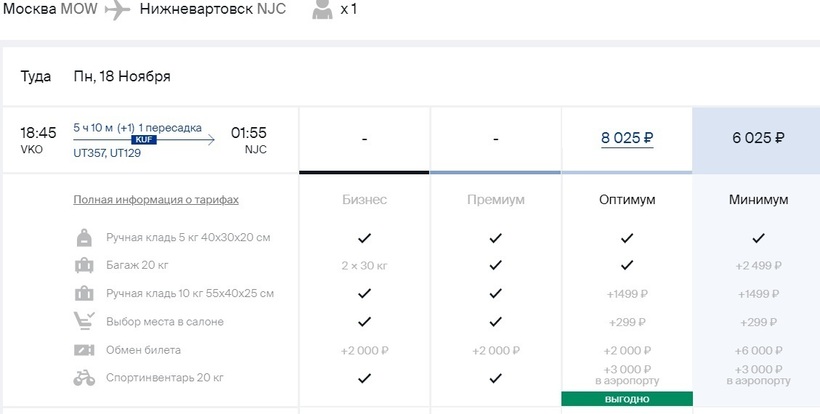The height and width of the screenshot is (414, 820).
Task: Click the ticket exchange icon
Action: [84, 350]
